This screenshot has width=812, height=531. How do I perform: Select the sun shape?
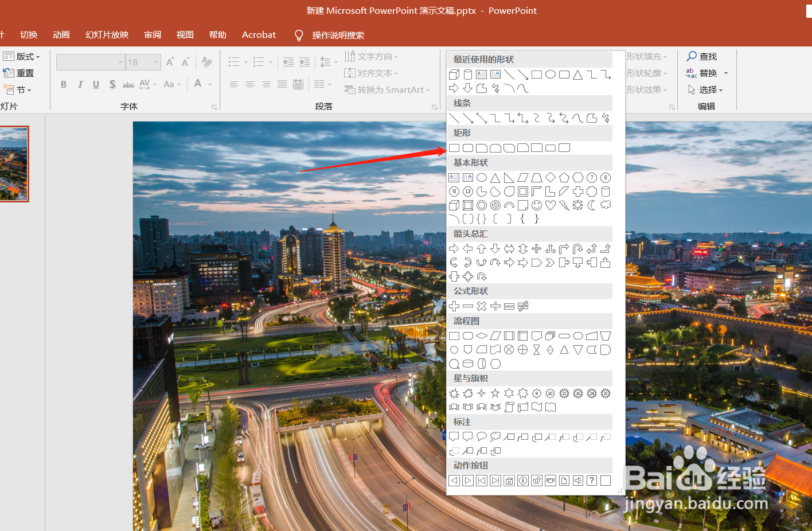(x=578, y=205)
